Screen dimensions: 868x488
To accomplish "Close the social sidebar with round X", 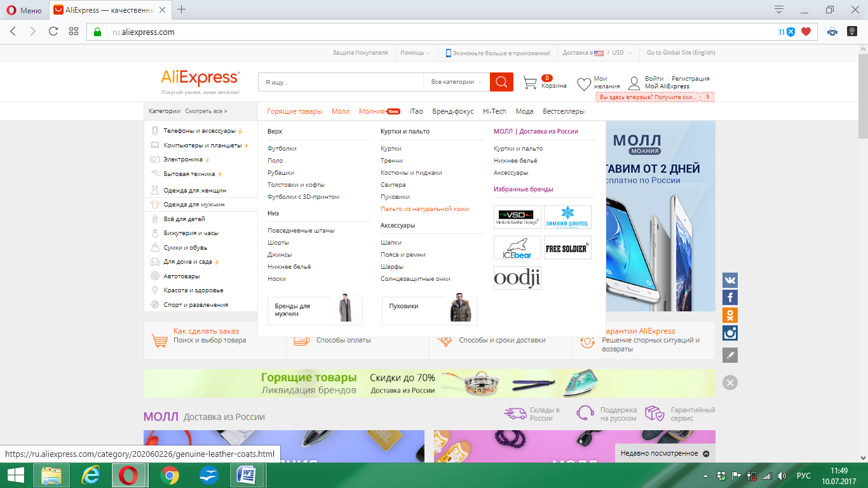I will pos(730,383).
